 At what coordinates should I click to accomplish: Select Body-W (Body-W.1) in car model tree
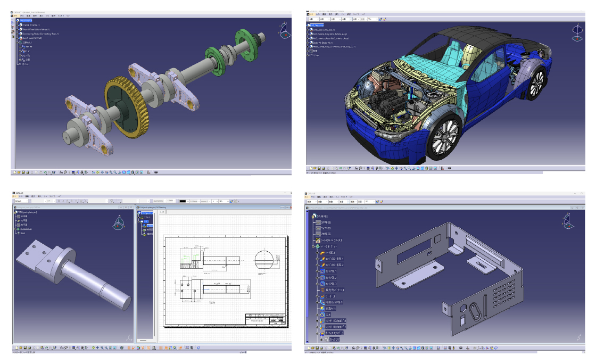[x=322, y=43]
